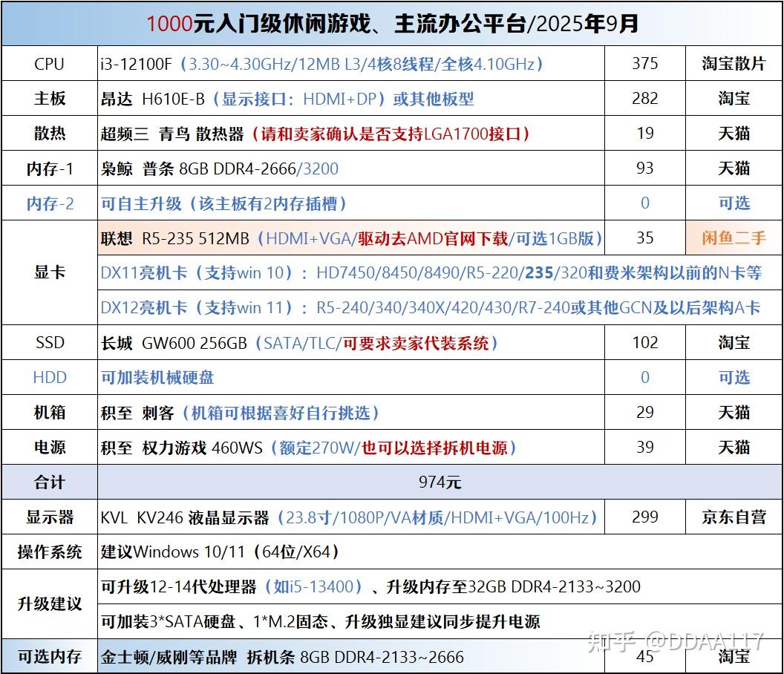The image size is (784, 674).
Task: Click the CPU row label cell
Action: point(50,64)
